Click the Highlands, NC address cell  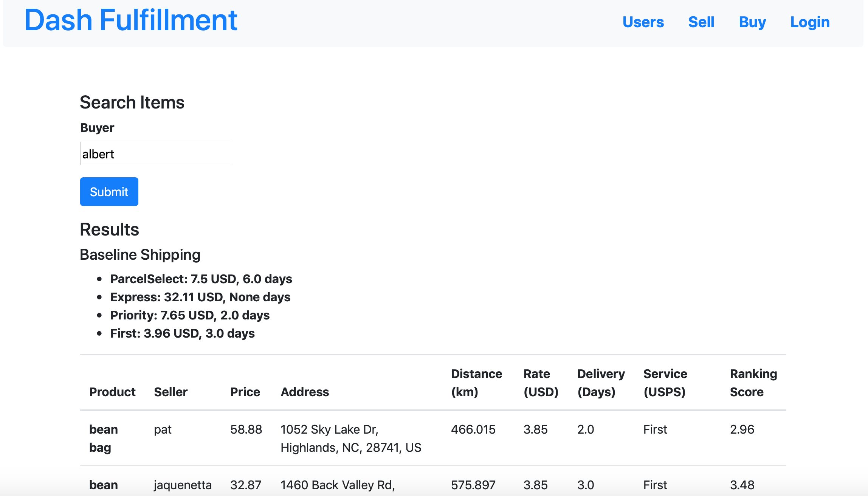[350, 439]
